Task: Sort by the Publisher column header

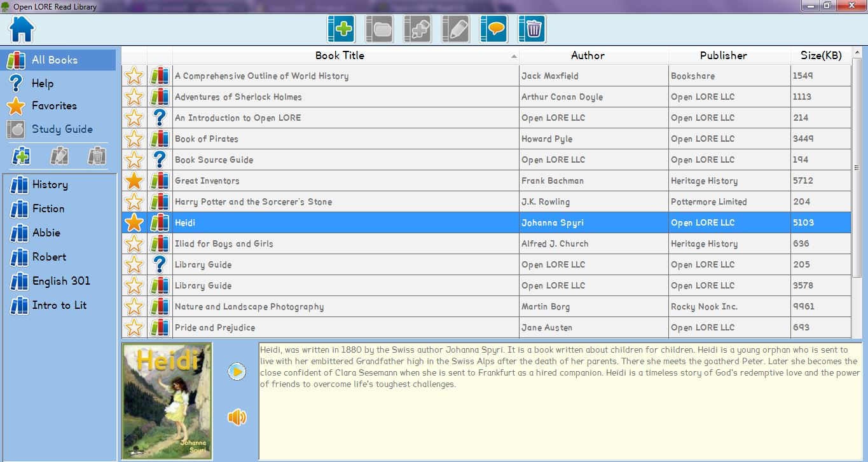Action: coord(729,55)
